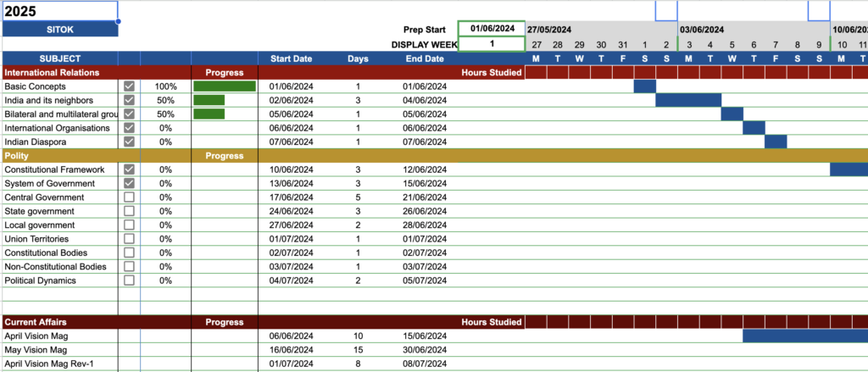The width and height of the screenshot is (868, 372).
Task: Select Non-Constitutional Bodies row label
Action: pos(55,266)
